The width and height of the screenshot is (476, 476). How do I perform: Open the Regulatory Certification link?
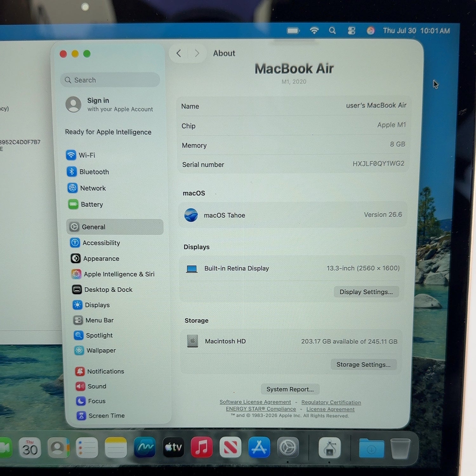(x=331, y=402)
